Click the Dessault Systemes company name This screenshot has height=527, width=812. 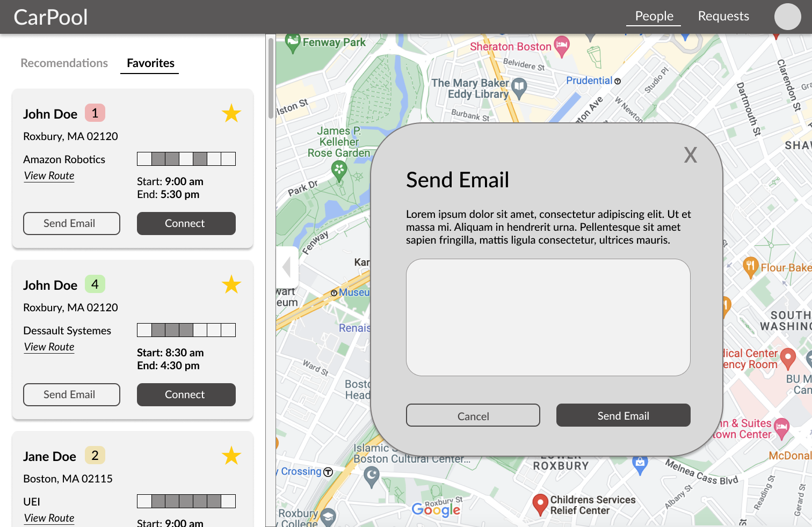67,331
